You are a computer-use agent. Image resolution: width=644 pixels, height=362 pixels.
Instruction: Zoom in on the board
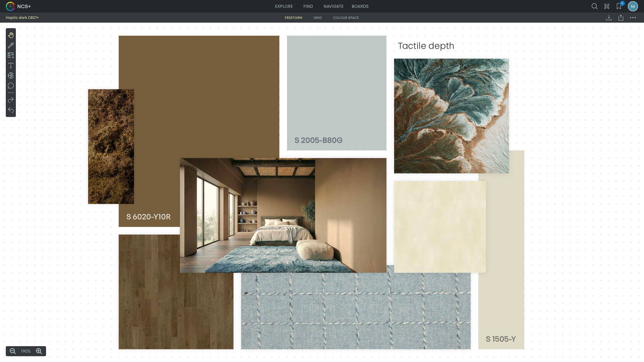point(39,351)
